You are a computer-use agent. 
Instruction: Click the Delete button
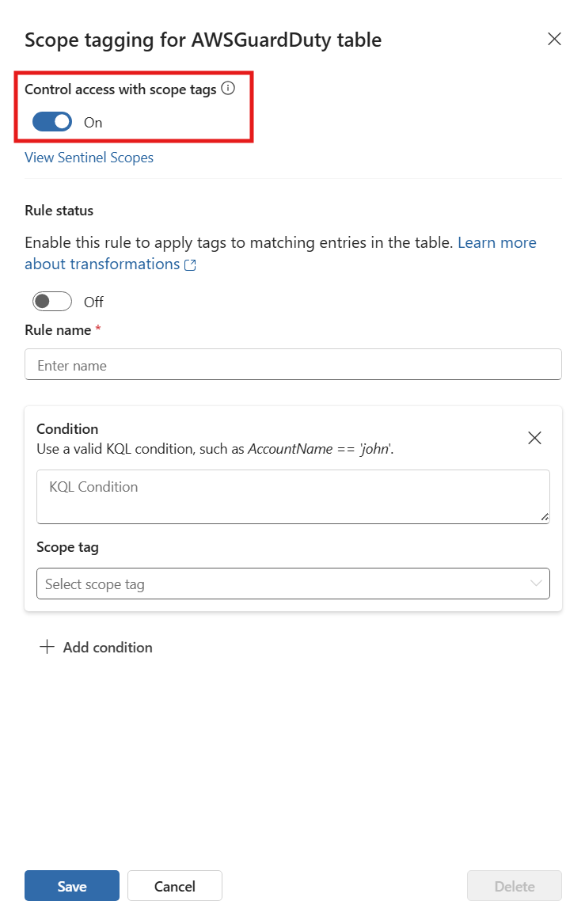click(x=515, y=886)
